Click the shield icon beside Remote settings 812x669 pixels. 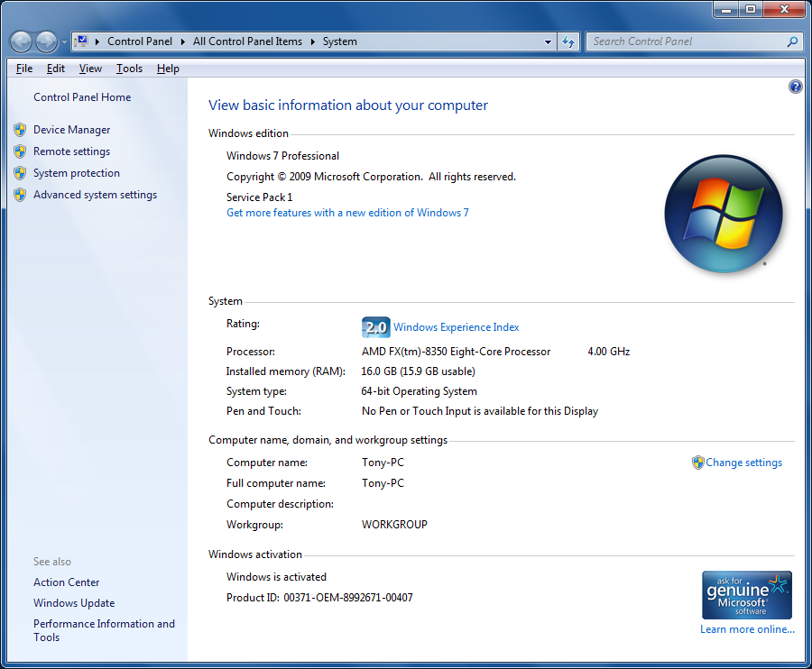coord(20,151)
